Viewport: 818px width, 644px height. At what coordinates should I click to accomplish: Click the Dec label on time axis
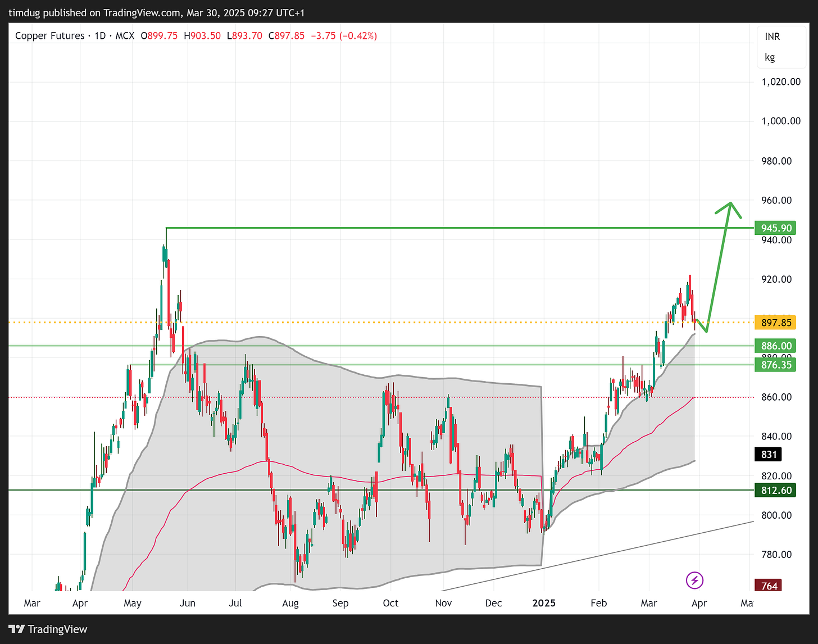click(x=493, y=604)
